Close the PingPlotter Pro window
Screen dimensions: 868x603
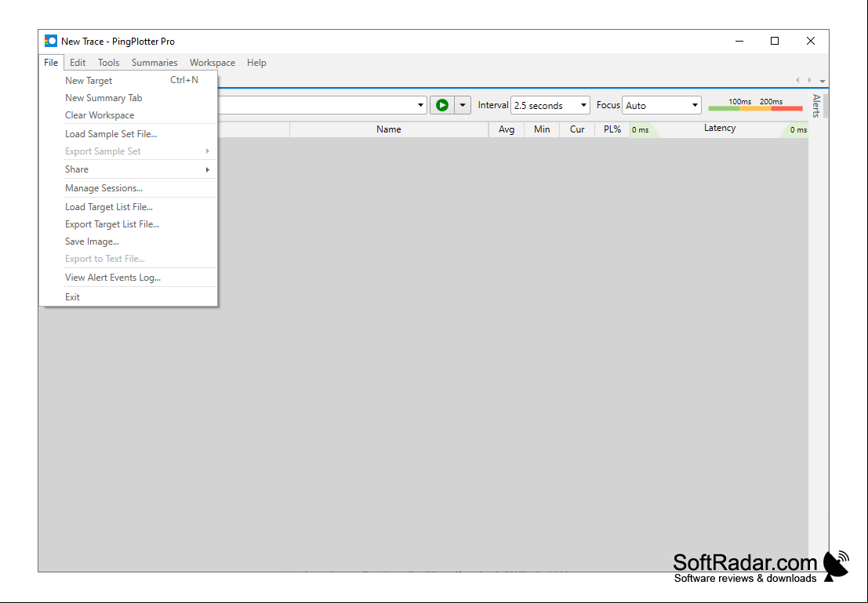click(811, 41)
